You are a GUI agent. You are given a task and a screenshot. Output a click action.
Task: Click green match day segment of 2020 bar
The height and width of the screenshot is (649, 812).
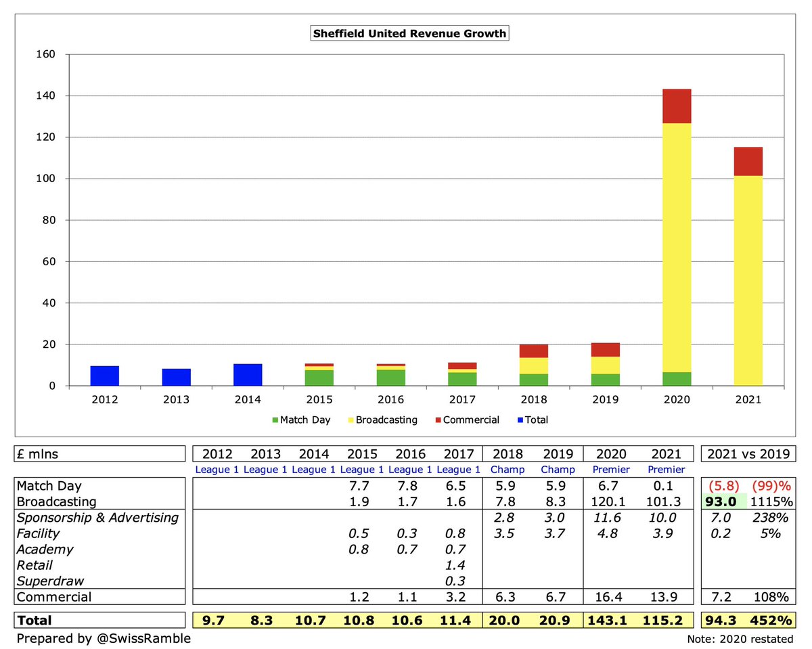677,379
